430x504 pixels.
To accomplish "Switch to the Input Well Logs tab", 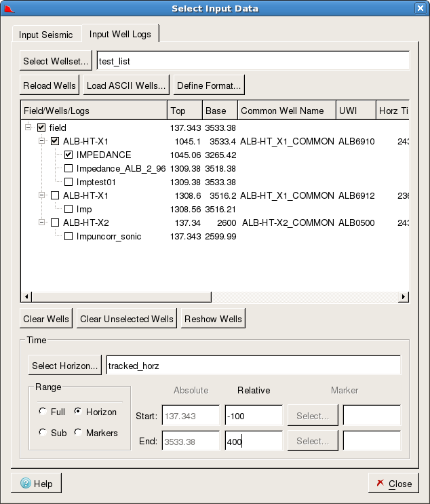I will (120, 34).
